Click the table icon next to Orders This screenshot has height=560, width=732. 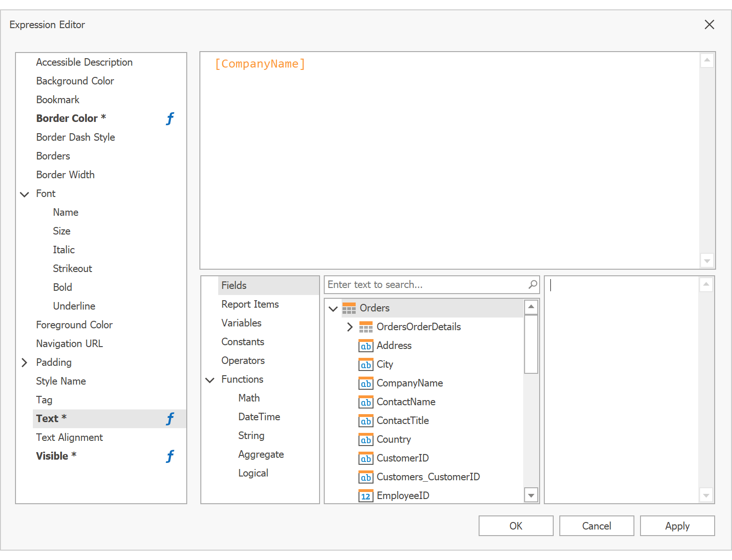click(x=349, y=308)
